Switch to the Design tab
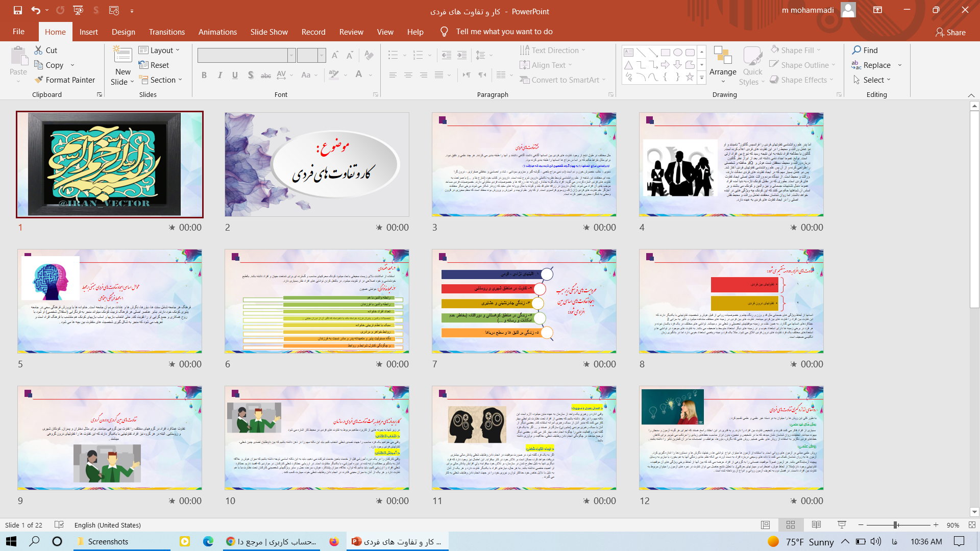This screenshot has height=551, width=980. coord(124,32)
